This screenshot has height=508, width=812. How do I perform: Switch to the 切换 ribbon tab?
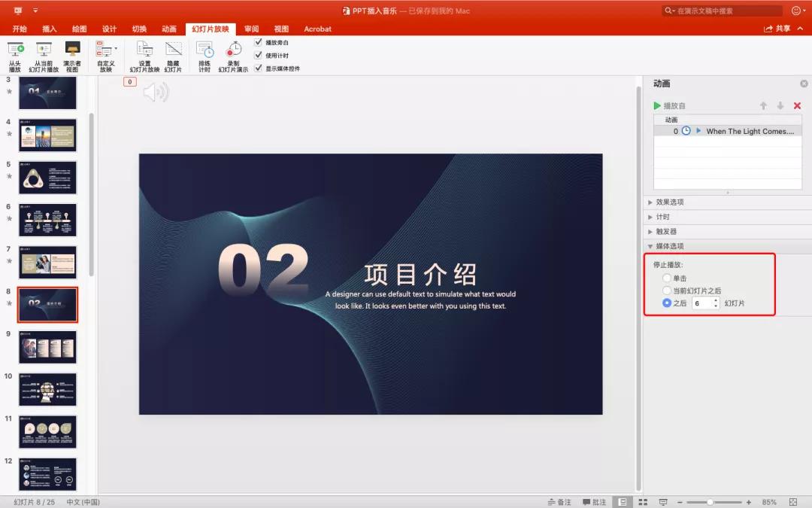[x=138, y=29]
